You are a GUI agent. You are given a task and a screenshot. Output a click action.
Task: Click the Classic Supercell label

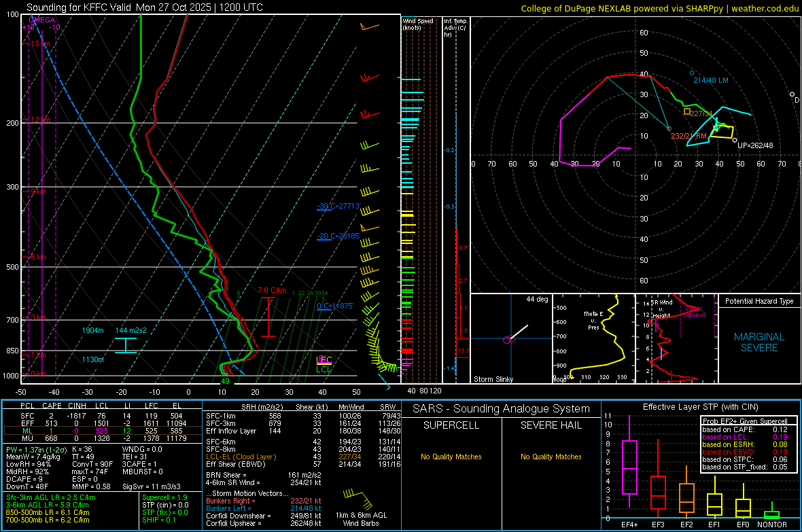click(x=695, y=312)
